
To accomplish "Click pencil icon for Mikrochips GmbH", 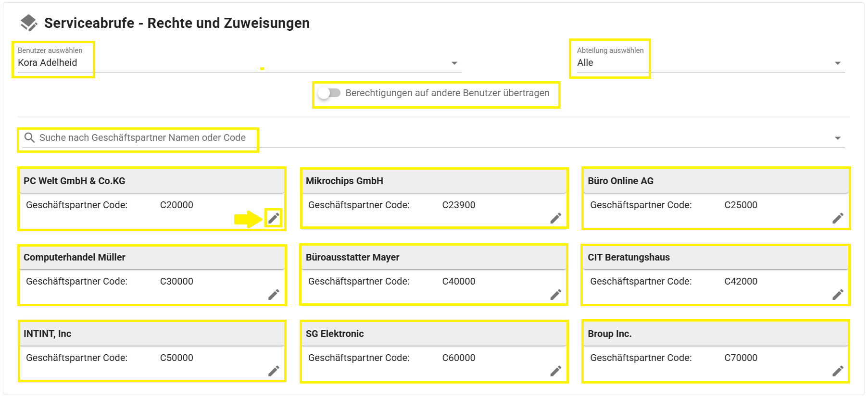I will click(555, 218).
